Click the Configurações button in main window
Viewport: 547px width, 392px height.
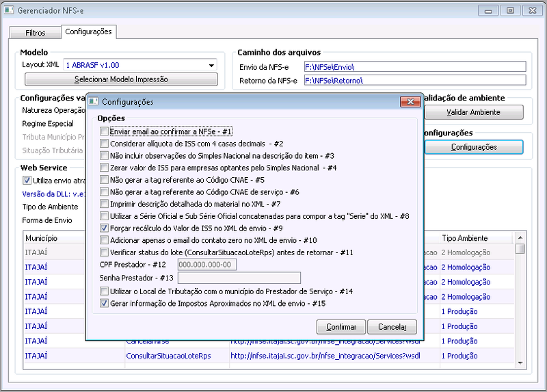click(x=474, y=147)
